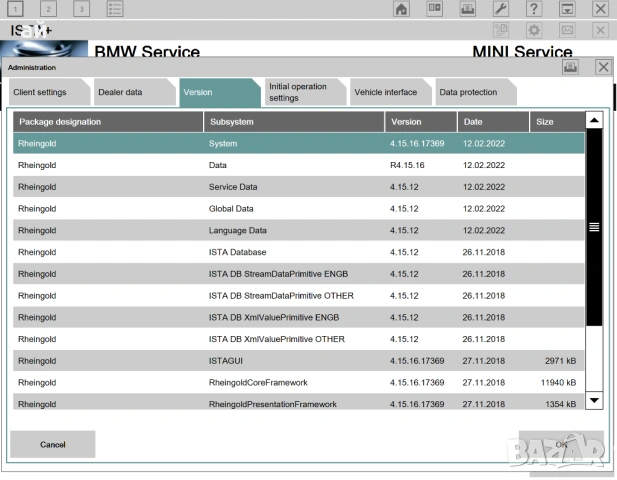
Task: Open the home screen icon
Action: [401, 9]
